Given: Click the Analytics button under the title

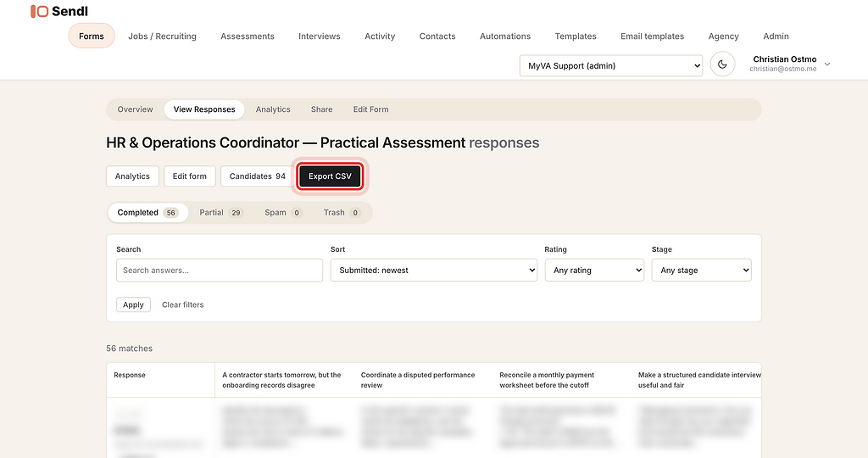Looking at the screenshot, I should point(132,176).
